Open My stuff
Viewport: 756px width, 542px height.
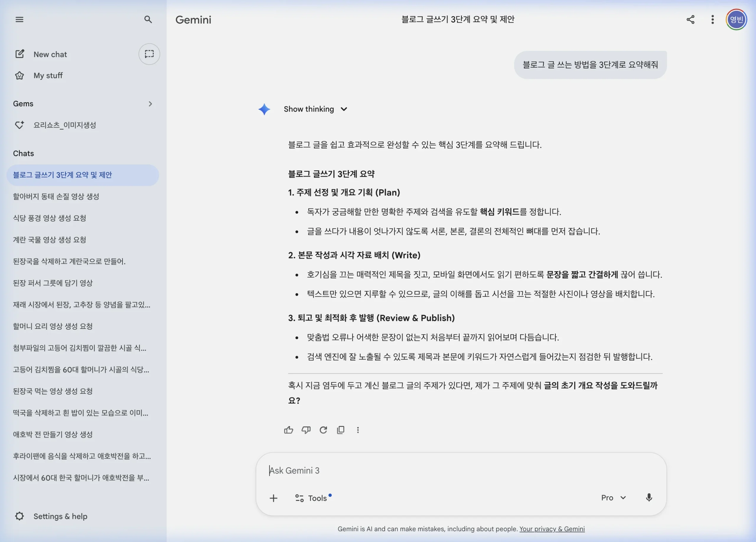(x=48, y=75)
